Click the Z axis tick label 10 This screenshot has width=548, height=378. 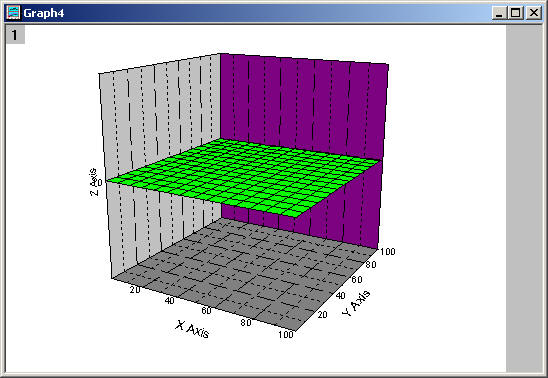[x=98, y=182]
